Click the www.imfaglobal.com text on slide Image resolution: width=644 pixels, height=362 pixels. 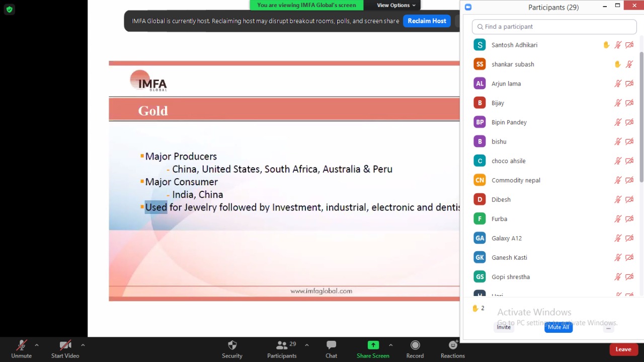point(321,291)
